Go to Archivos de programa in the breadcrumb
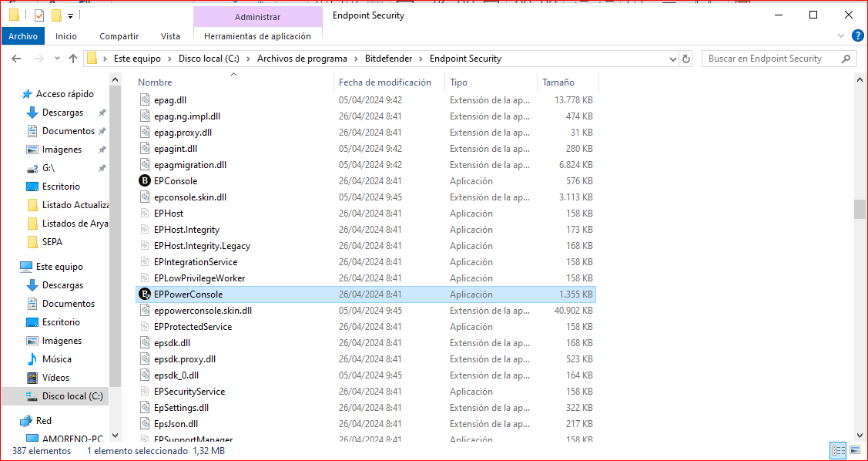The height and width of the screenshot is (461, 868). tap(302, 59)
